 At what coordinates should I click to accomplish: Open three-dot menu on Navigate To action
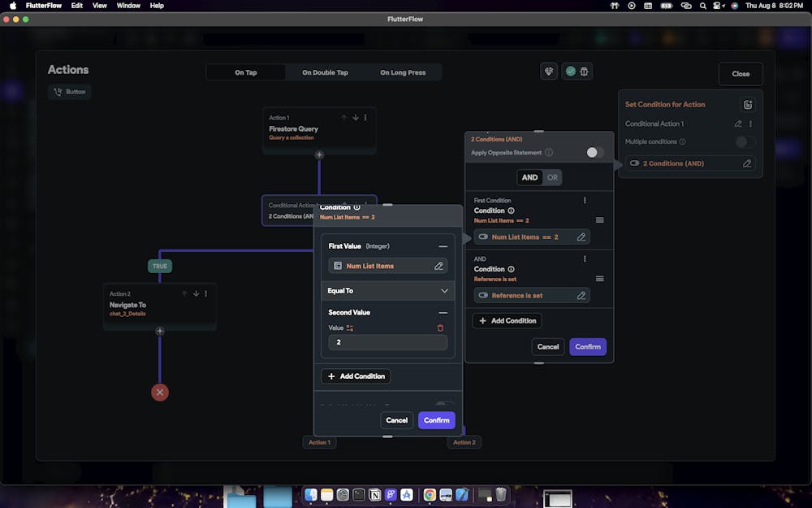coord(206,294)
